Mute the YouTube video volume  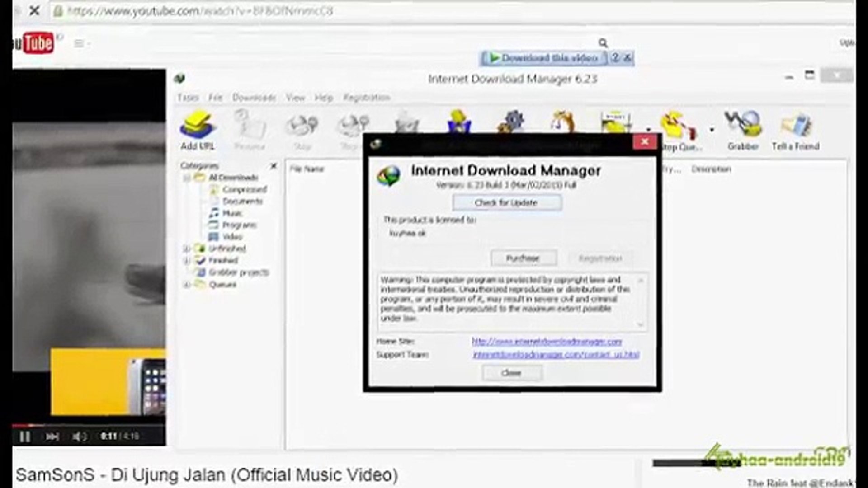point(79,436)
